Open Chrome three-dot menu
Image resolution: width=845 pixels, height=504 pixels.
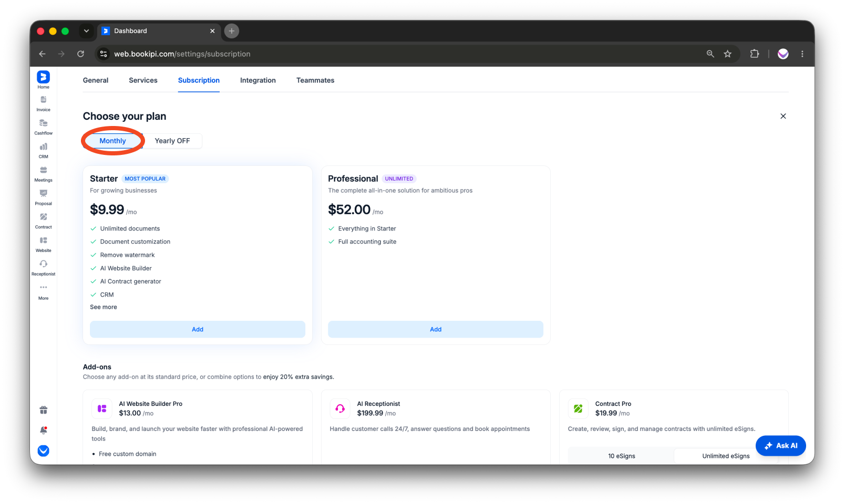click(802, 54)
